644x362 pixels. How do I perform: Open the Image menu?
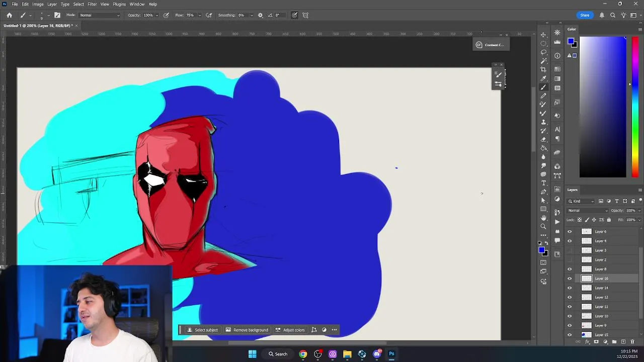tap(38, 4)
